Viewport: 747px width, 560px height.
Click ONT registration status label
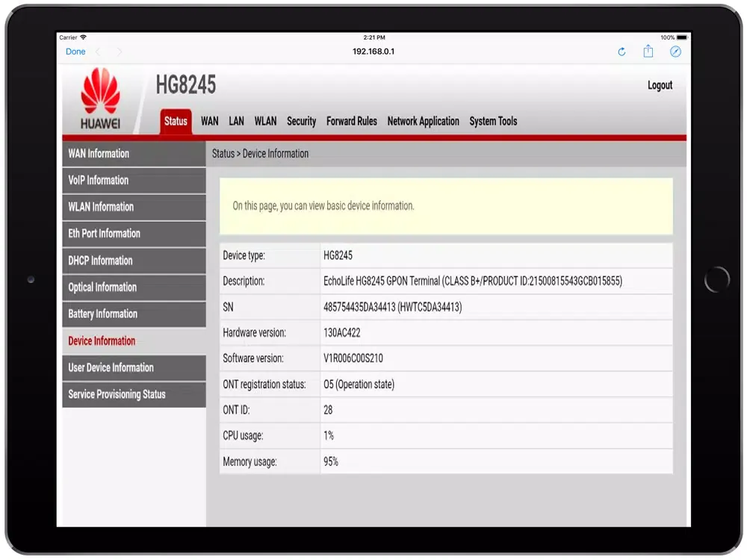click(264, 385)
